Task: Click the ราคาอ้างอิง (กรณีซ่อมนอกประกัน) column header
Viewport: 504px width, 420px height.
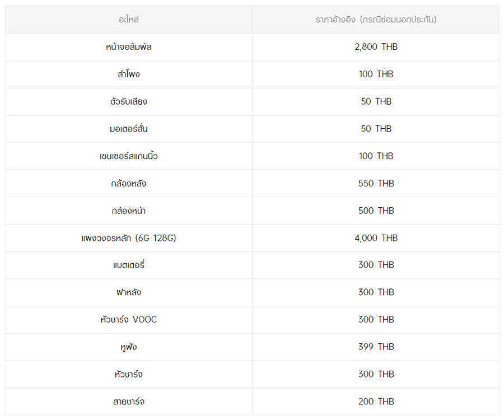Action: (376, 20)
